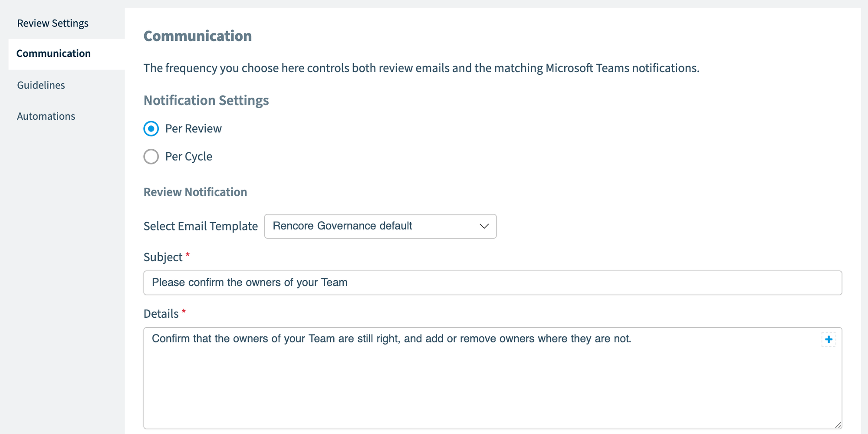This screenshot has width=868, height=434.
Task: Focus the Details text area
Action: [493, 378]
